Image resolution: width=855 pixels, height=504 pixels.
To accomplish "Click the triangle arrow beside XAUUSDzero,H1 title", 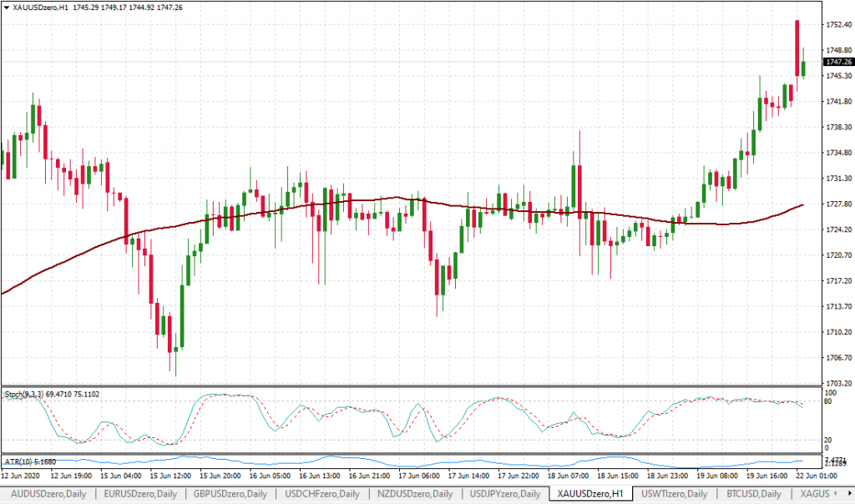I will pos(7,7).
